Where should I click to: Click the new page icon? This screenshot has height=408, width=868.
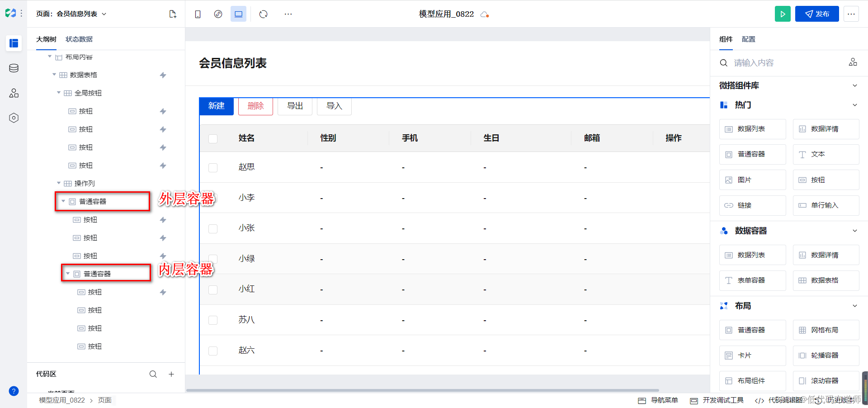pyautogui.click(x=173, y=14)
